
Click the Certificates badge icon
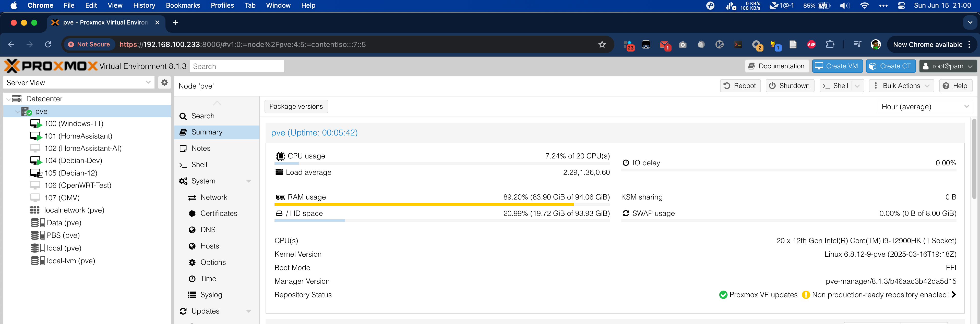[192, 214]
